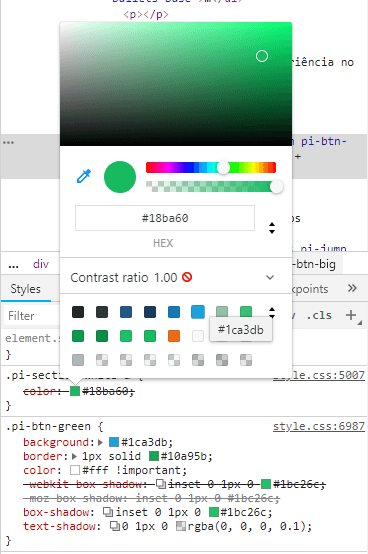The image size is (368, 554).
Task: Click the text-shadow property name
Action: point(59,526)
